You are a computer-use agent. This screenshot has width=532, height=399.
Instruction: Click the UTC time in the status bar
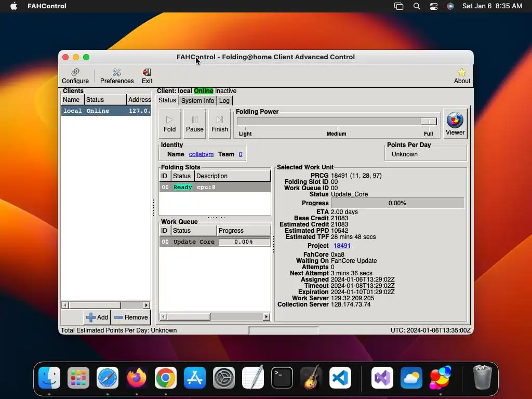coord(431,330)
